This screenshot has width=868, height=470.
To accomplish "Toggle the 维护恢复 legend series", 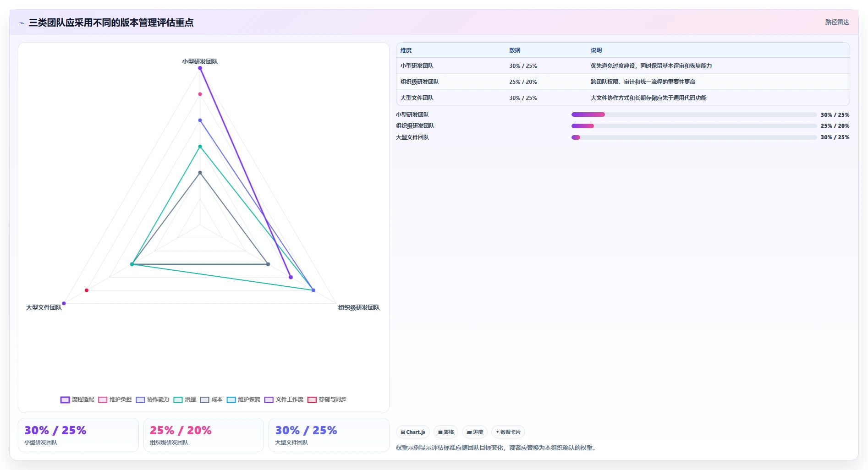I will (243, 399).
